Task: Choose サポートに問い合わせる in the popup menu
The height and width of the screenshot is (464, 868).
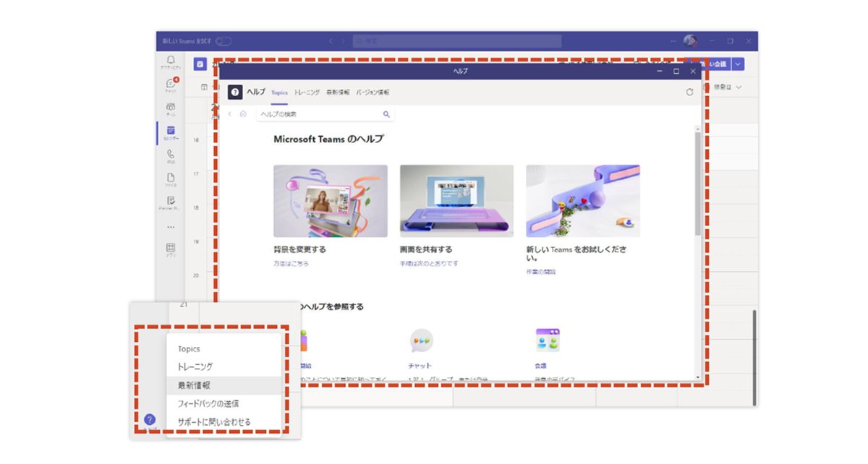Action: click(x=224, y=422)
